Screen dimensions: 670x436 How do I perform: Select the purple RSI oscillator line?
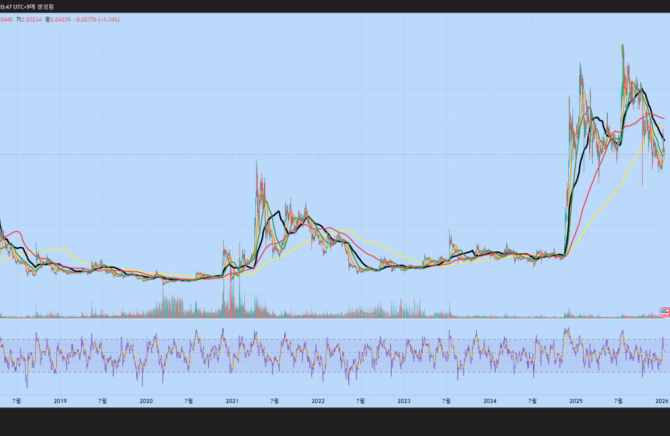click(x=300, y=352)
